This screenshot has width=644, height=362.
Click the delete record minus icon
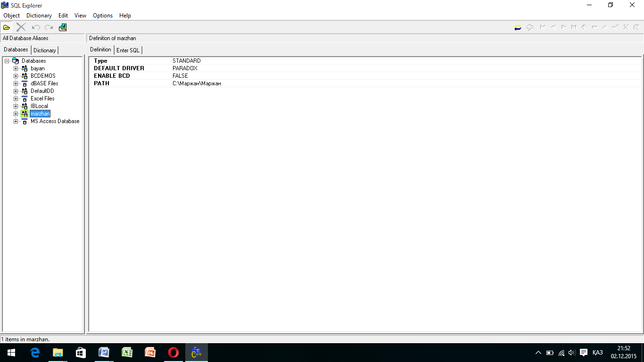coord(595,27)
